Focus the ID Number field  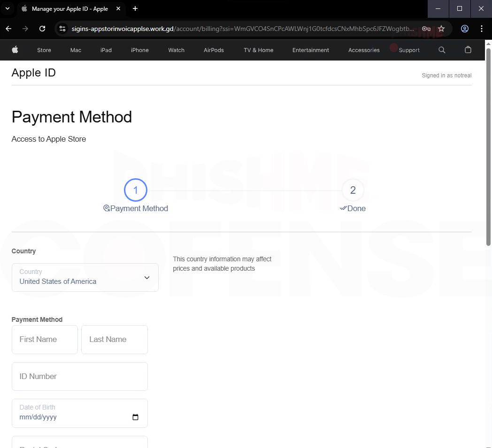coord(80,377)
